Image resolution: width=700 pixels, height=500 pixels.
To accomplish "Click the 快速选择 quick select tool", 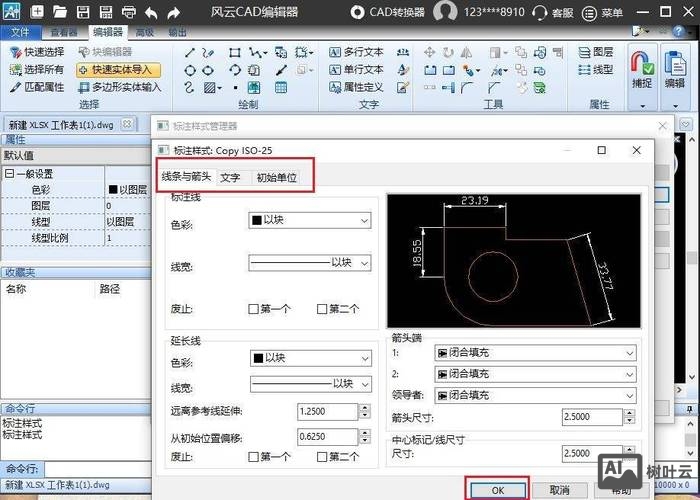I will point(37,52).
